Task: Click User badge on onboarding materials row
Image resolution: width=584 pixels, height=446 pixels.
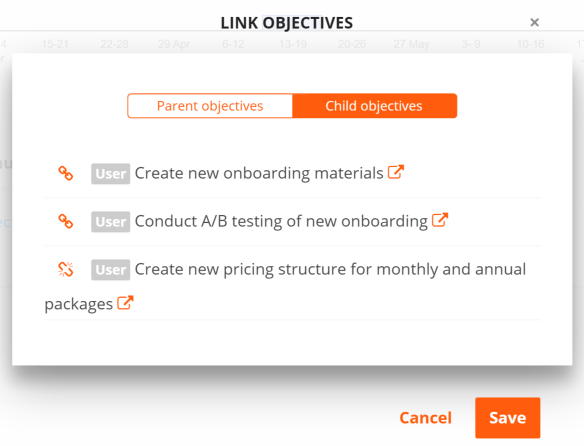Action: 111,174
